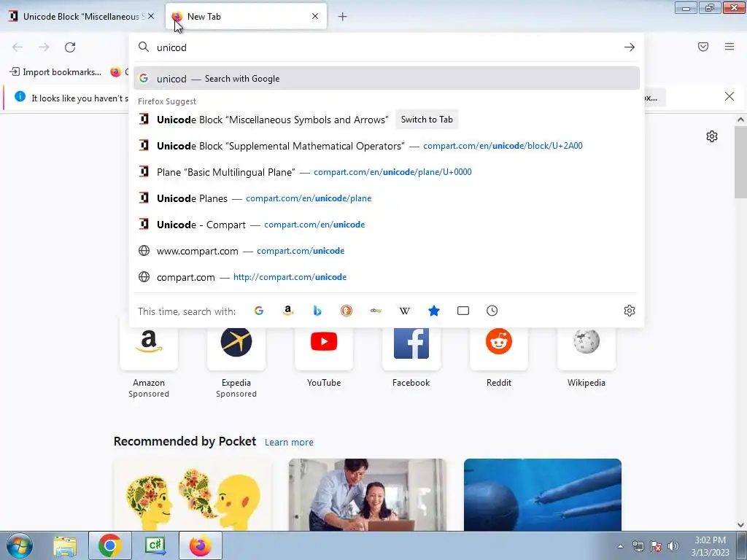Open the C# application in taskbar
The height and width of the screenshot is (560, 747).
click(155, 545)
